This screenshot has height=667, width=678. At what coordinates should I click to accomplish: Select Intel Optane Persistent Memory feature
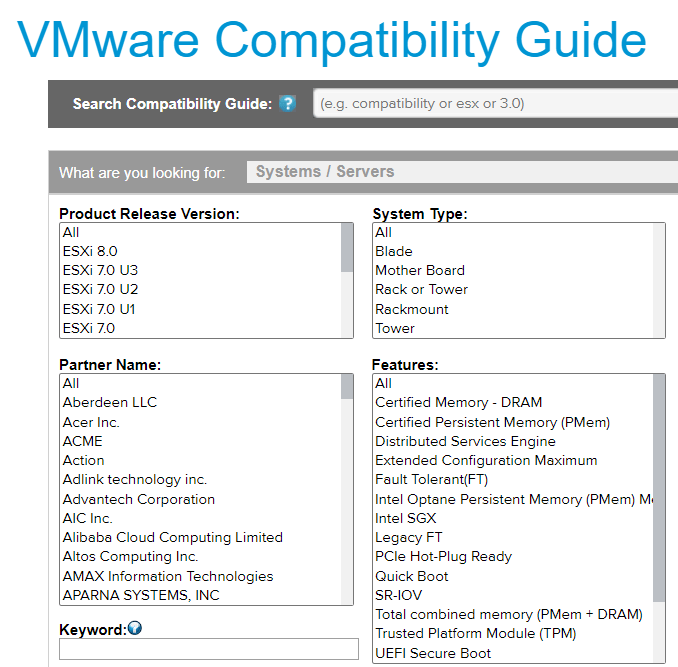[513, 499]
